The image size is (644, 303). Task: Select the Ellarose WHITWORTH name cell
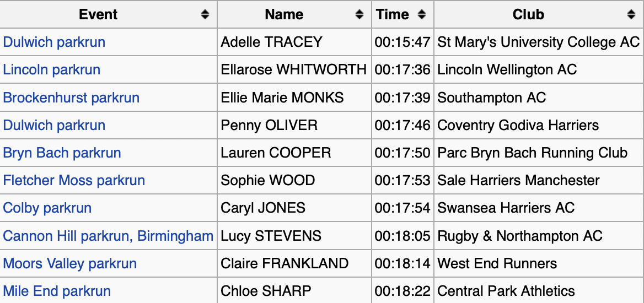coord(294,70)
